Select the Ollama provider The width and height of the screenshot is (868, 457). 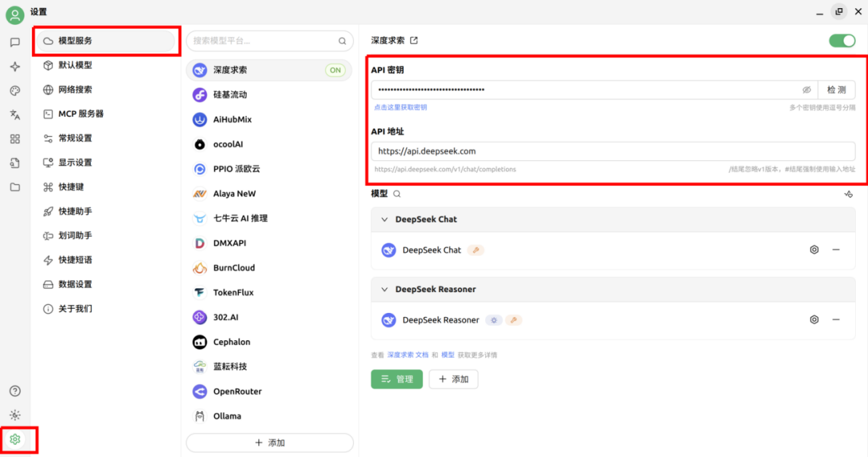point(269,416)
